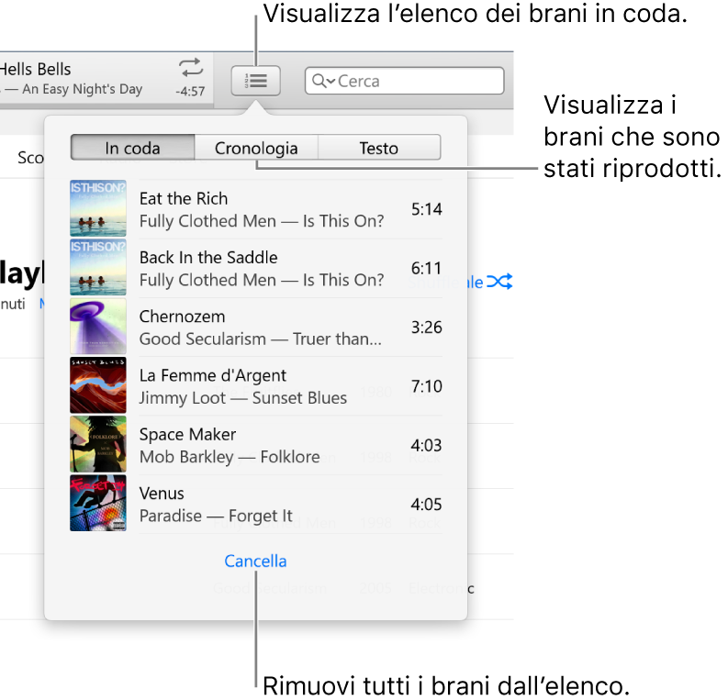Click the Eat the Rich album artwork
The height and width of the screenshot is (700, 728).
[x=98, y=208]
